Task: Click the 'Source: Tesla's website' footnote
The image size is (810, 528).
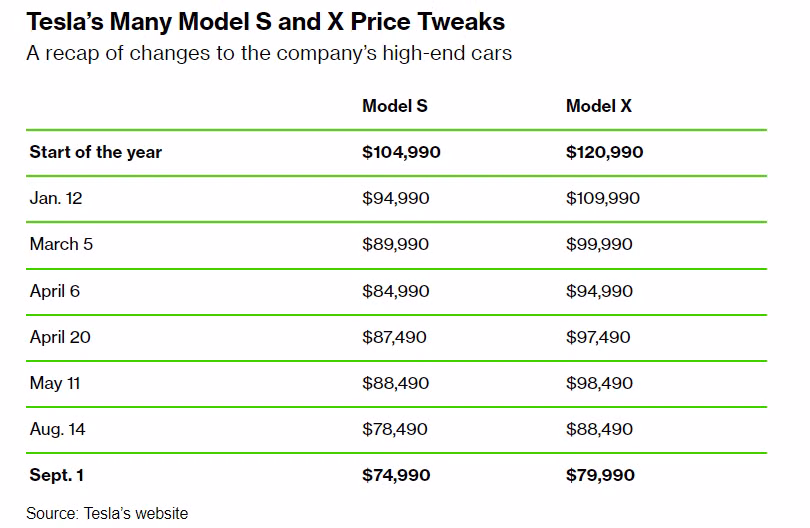Action: [107, 513]
